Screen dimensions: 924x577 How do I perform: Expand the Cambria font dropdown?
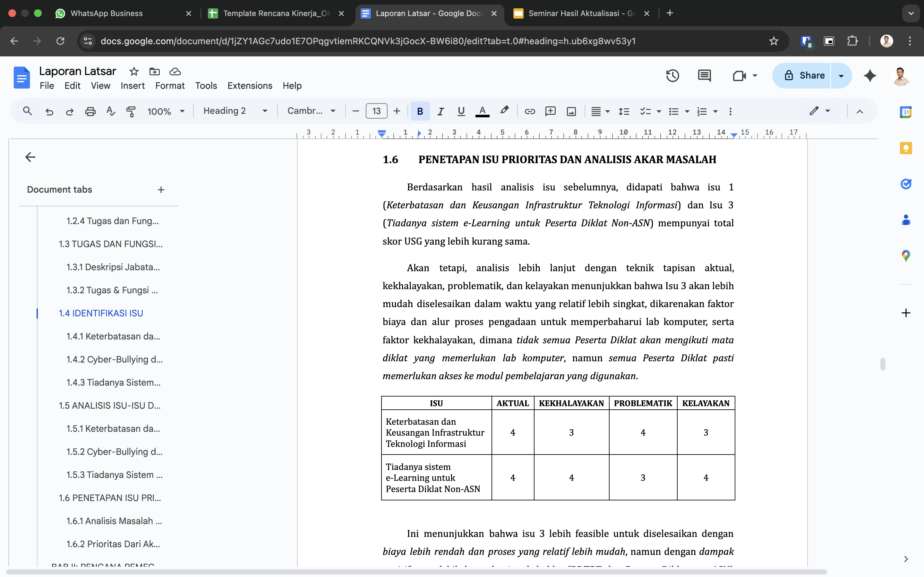point(311,111)
